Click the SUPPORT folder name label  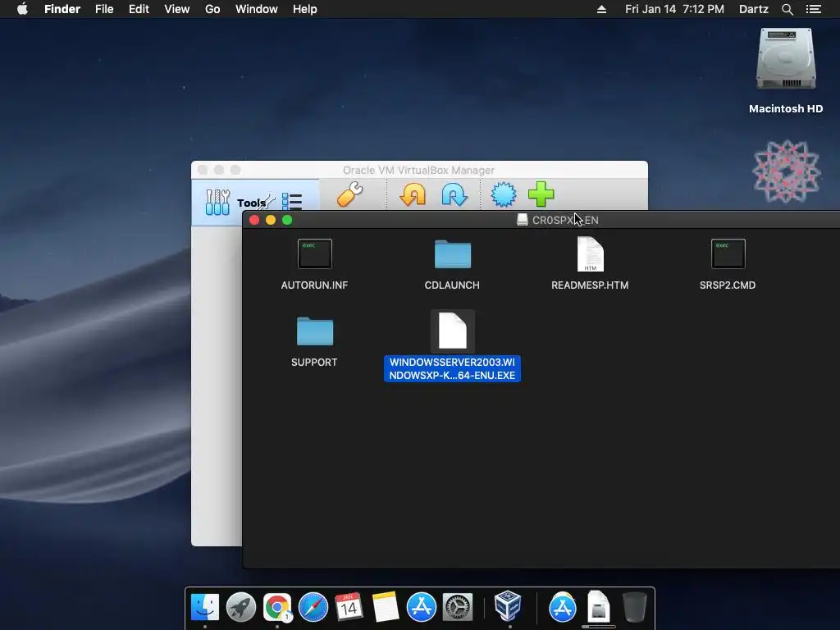(314, 362)
